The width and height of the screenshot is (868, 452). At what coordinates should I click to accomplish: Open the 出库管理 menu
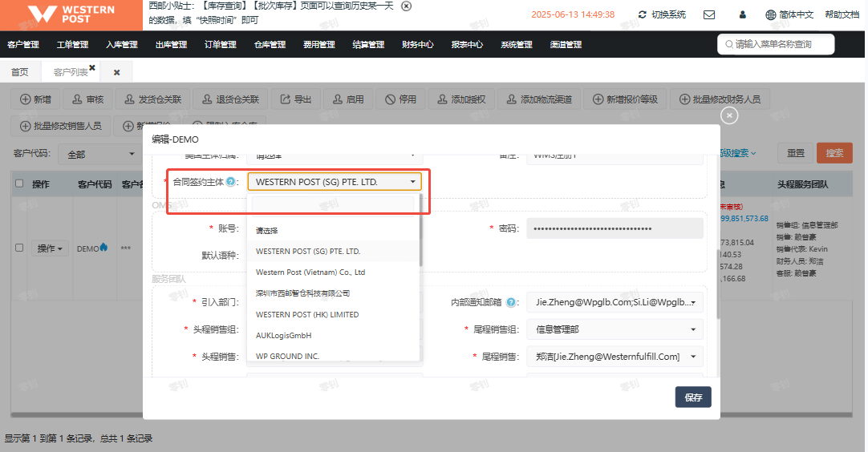point(171,44)
